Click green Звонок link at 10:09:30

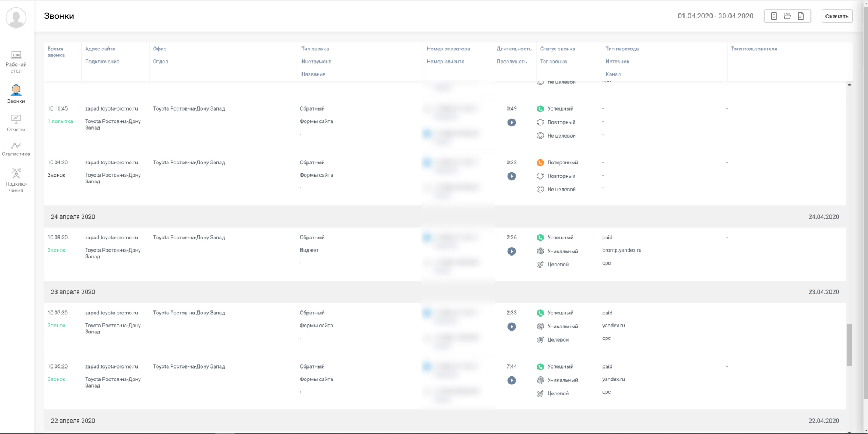coord(56,250)
